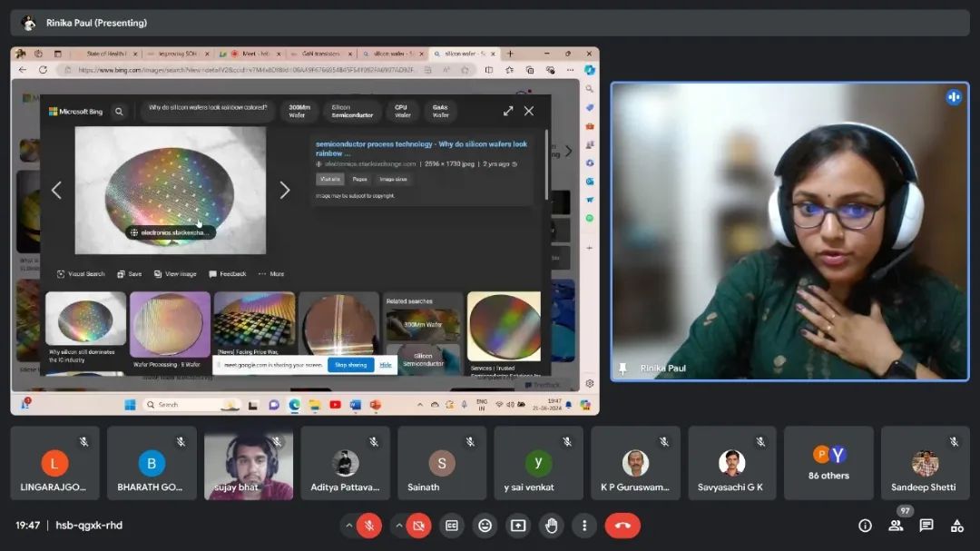Select the CPU Wafer search chip
980x551 pixels.
[402, 112]
